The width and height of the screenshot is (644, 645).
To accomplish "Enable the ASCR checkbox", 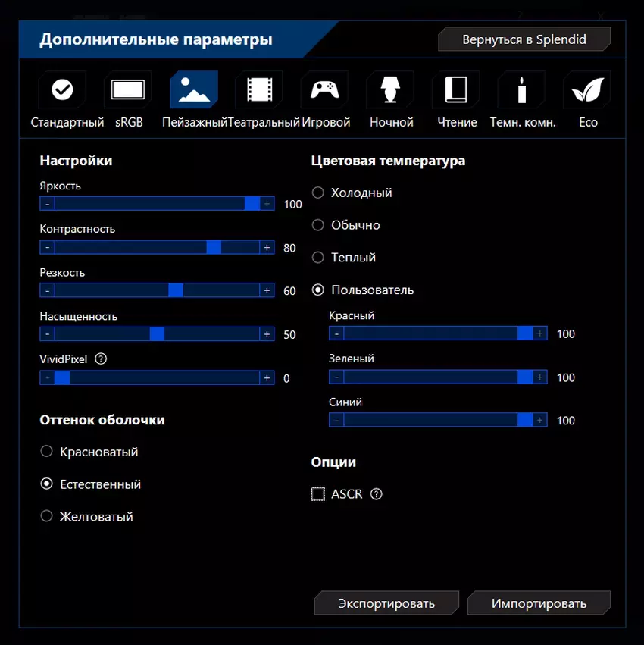I will (x=318, y=494).
